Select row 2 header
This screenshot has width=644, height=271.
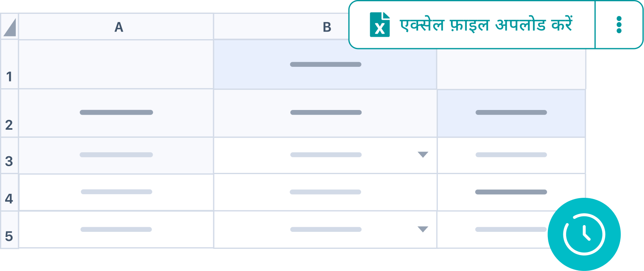click(x=9, y=114)
